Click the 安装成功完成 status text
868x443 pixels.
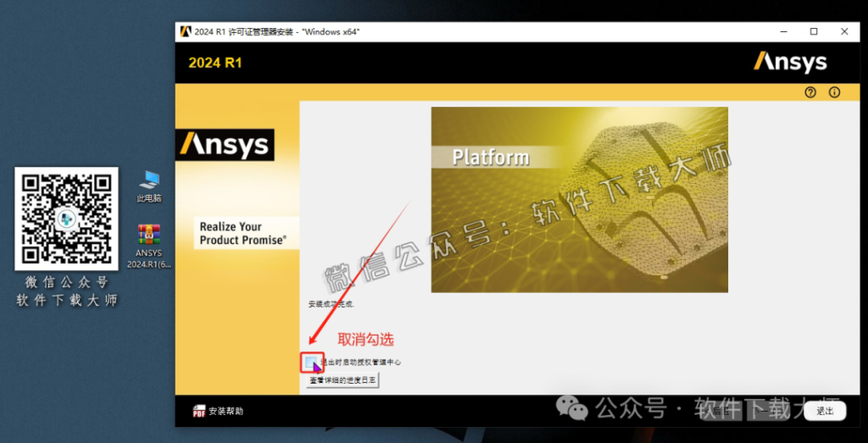(331, 304)
